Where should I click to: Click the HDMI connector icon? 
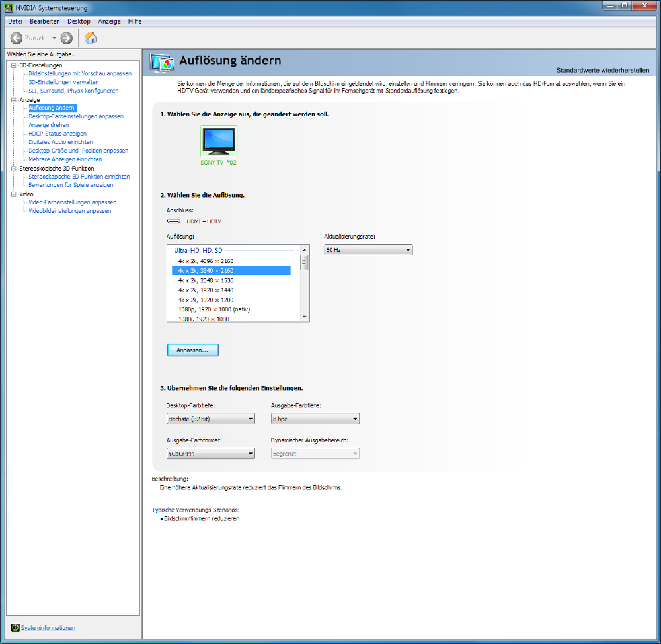[174, 221]
